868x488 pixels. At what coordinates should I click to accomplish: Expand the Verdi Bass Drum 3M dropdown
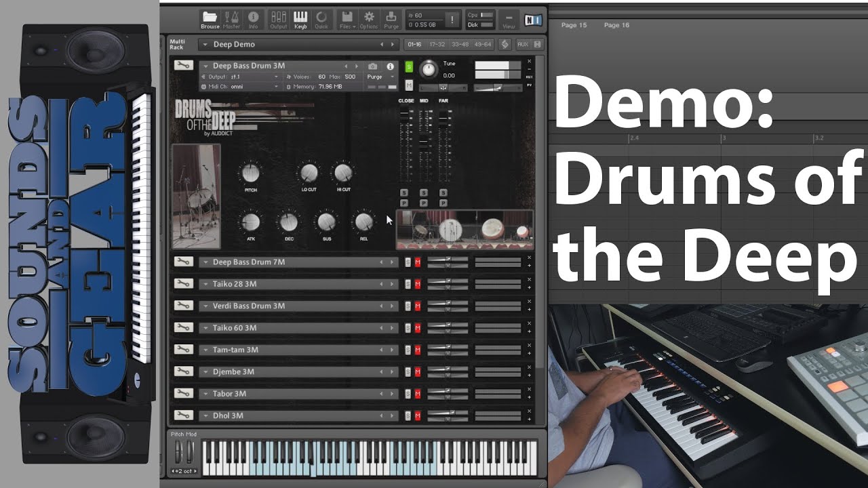pos(205,306)
